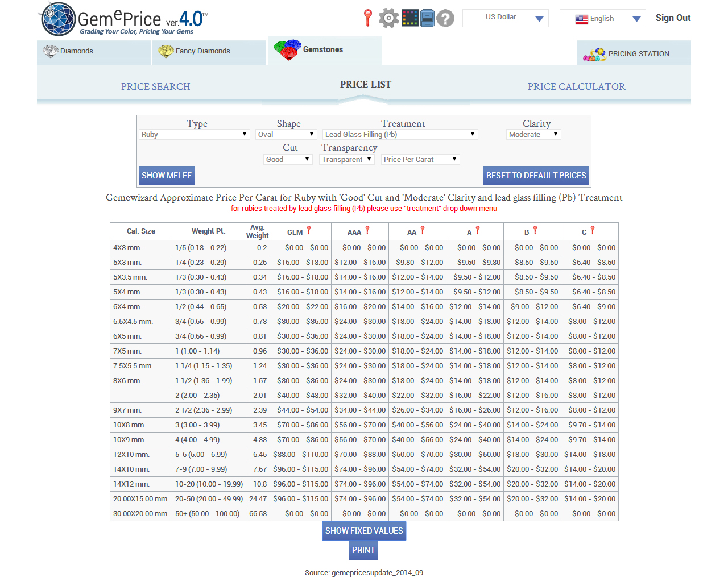The image size is (728, 582).
Task: Open settings via the gear icon
Action: [x=388, y=18]
